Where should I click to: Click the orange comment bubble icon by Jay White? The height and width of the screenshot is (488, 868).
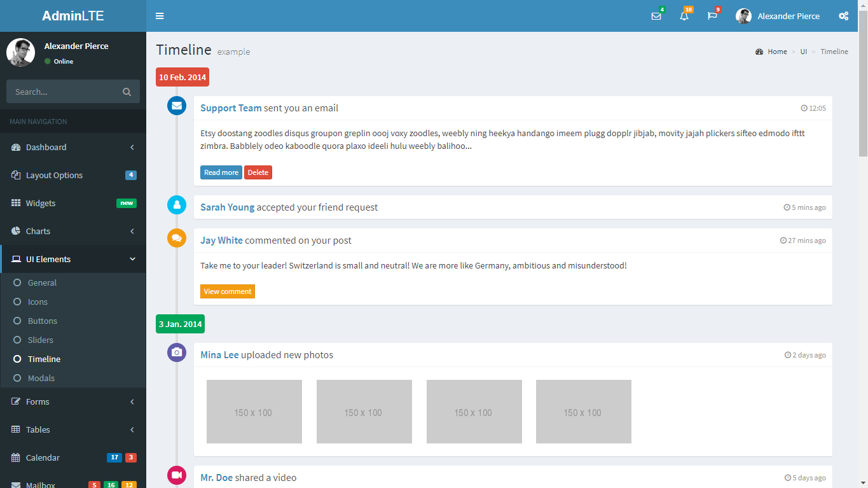176,238
